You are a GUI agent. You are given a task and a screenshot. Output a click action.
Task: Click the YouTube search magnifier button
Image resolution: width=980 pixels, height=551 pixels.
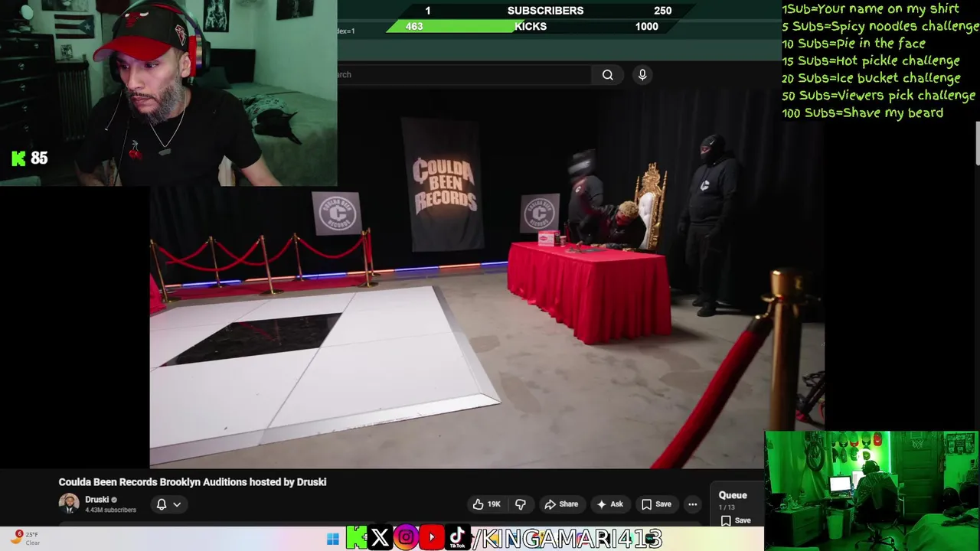pos(607,74)
